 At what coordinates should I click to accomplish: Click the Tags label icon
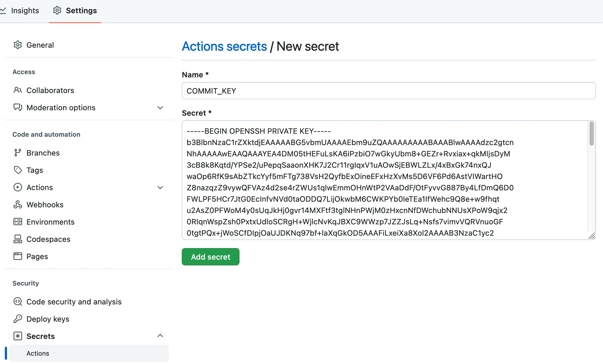click(18, 170)
